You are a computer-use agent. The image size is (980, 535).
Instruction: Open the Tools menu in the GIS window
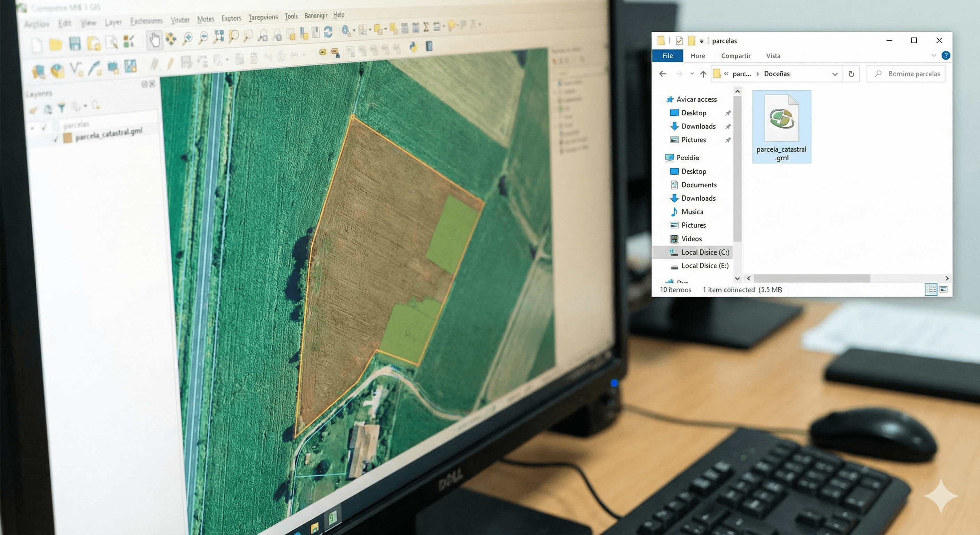291,16
